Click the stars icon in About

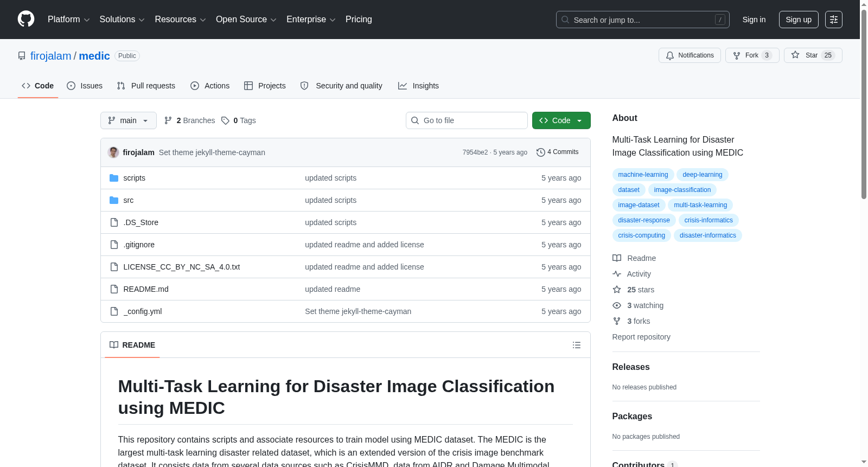click(617, 290)
